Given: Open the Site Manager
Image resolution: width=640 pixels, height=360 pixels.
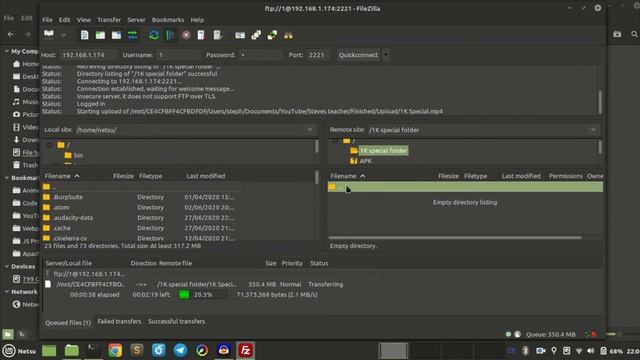Looking at the screenshot, I should (x=49, y=35).
